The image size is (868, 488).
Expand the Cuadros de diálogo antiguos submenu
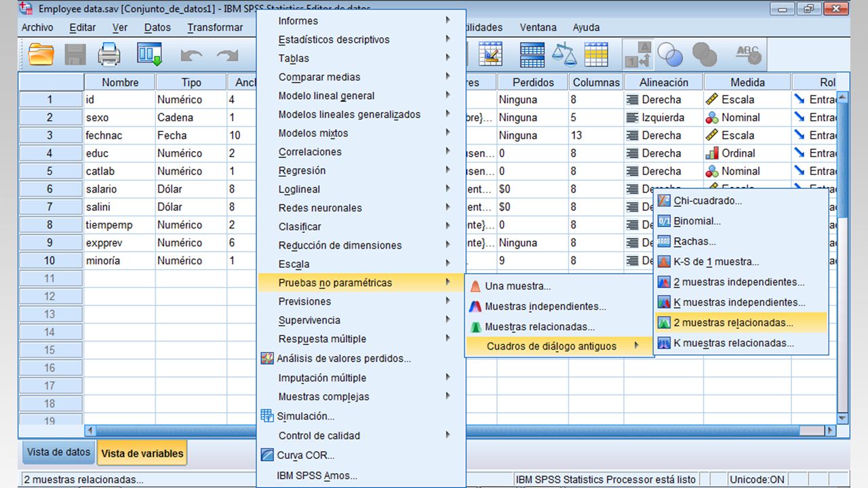click(559, 346)
